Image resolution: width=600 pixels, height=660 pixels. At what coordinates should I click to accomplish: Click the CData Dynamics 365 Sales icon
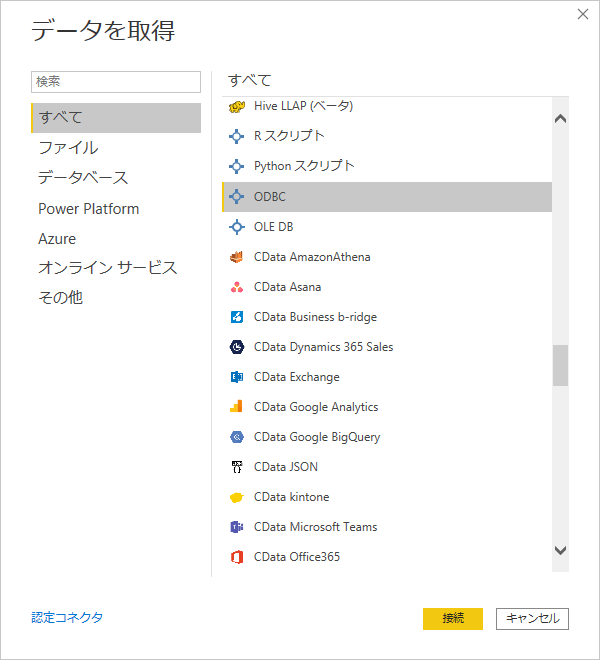click(x=237, y=347)
